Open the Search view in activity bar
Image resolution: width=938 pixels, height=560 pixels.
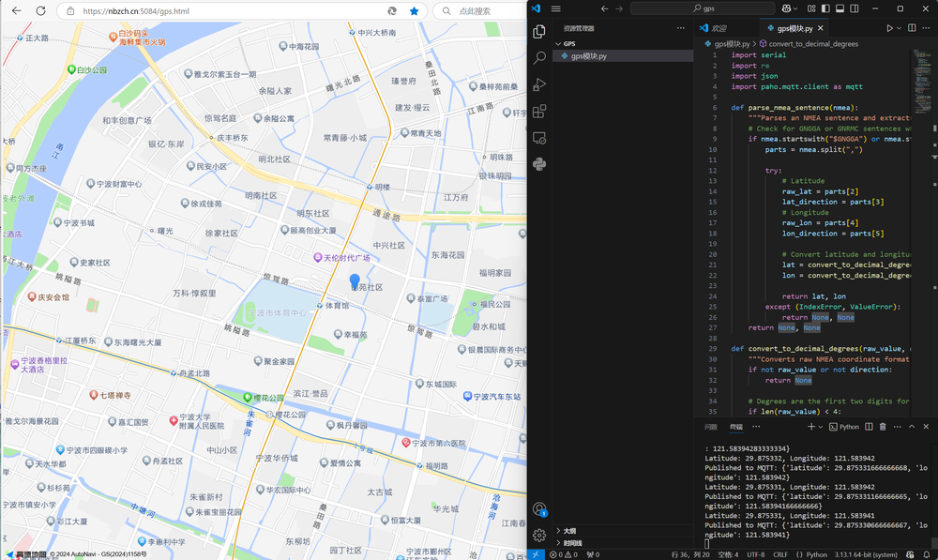pyautogui.click(x=539, y=57)
